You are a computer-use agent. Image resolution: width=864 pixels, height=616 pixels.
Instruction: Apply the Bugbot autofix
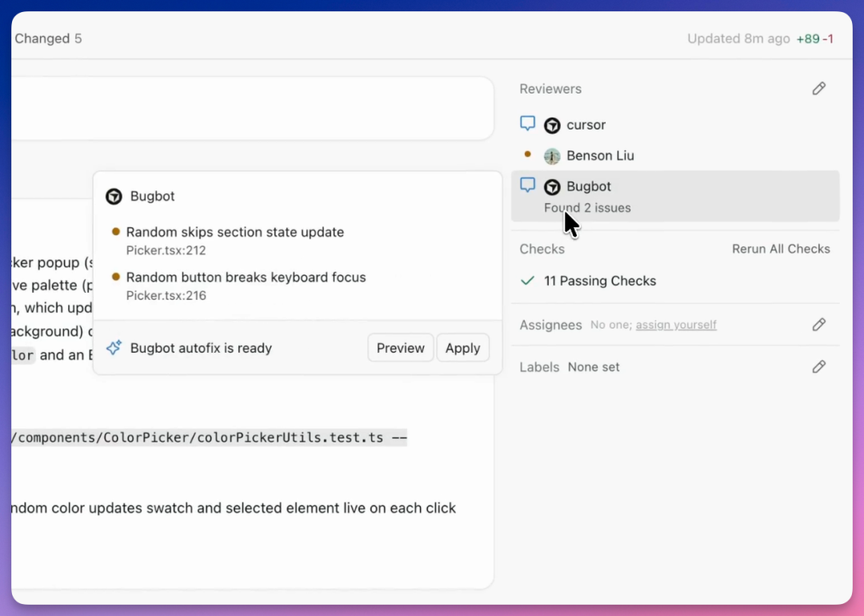[x=463, y=348]
